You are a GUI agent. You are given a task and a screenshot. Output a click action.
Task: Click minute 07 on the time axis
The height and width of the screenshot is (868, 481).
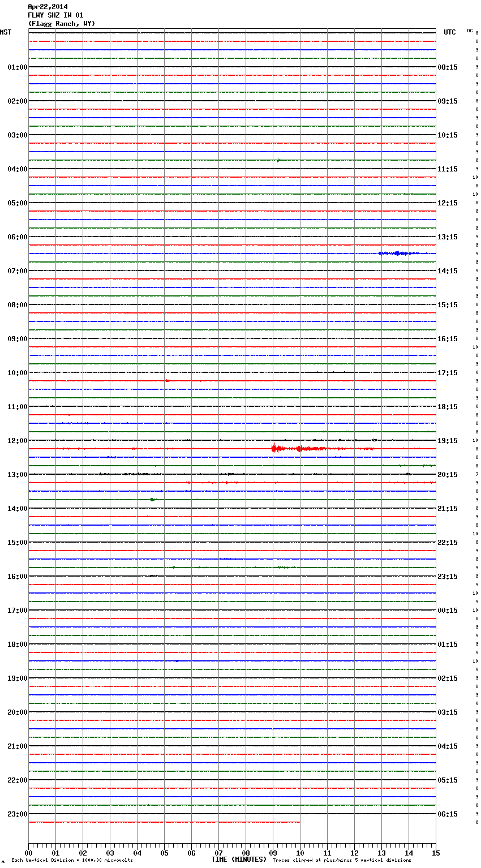pyautogui.click(x=218, y=853)
